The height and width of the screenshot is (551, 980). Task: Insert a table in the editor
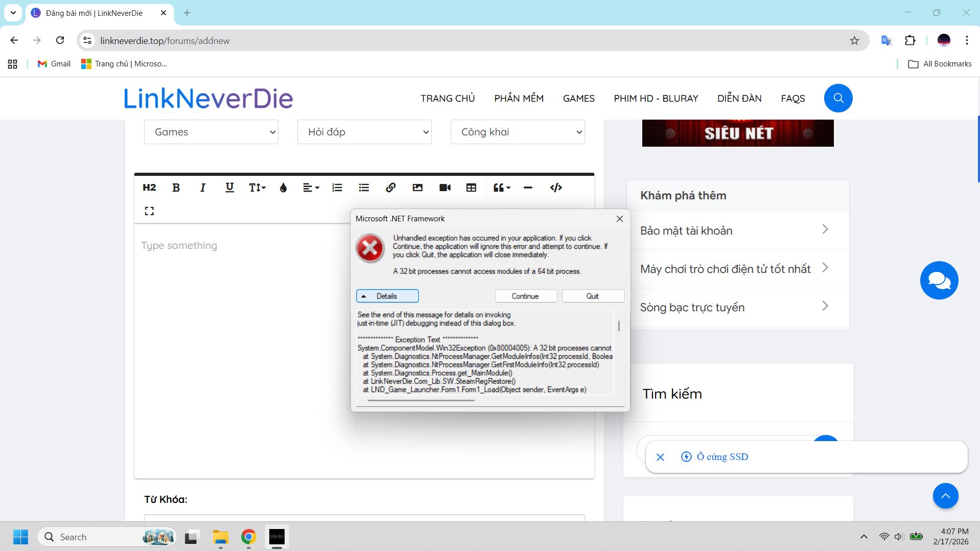pyautogui.click(x=471, y=188)
